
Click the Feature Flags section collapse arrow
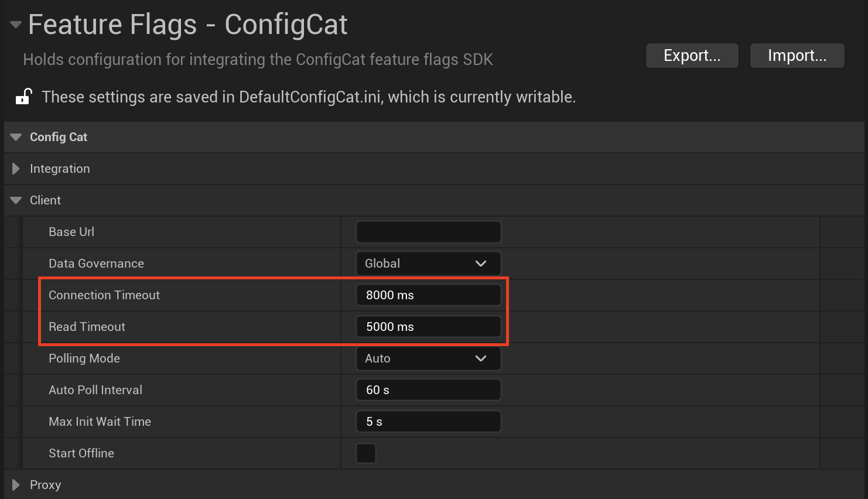pyautogui.click(x=15, y=24)
